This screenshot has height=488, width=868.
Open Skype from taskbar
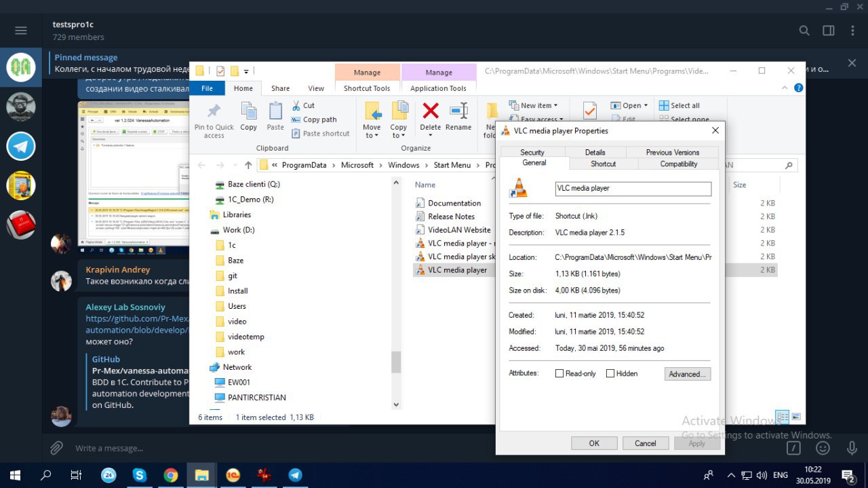(x=140, y=475)
